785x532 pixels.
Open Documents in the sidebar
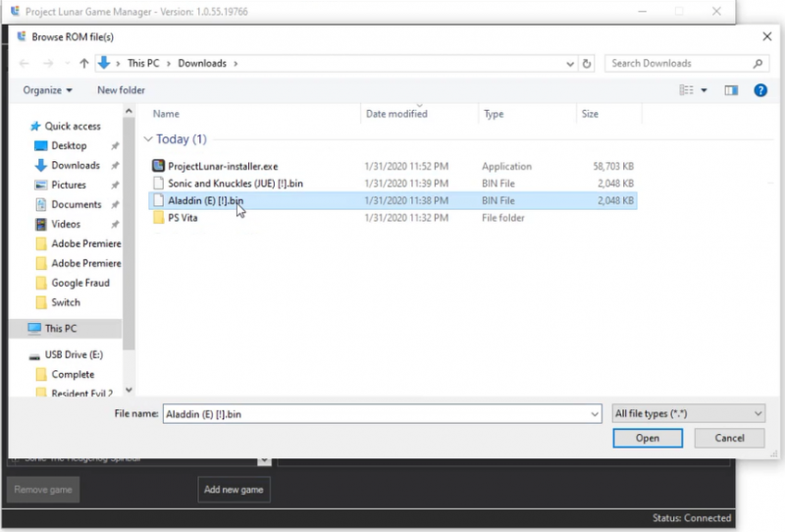click(x=77, y=204)
